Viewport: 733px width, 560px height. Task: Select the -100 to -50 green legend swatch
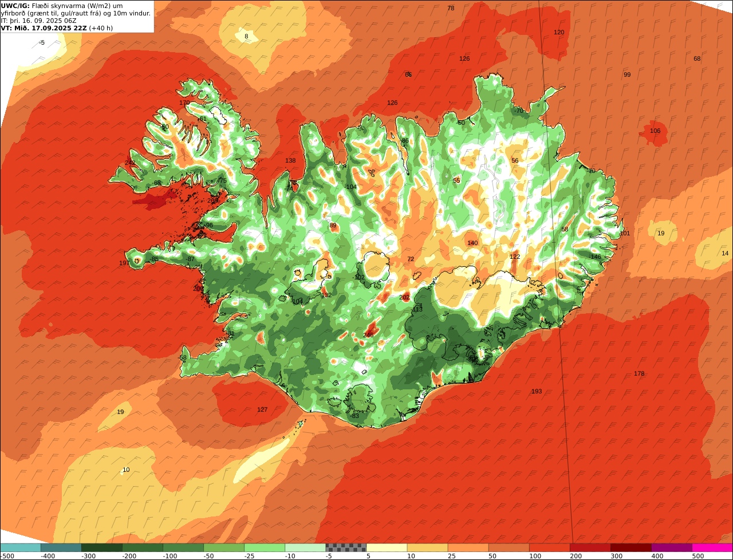[183, 547]
